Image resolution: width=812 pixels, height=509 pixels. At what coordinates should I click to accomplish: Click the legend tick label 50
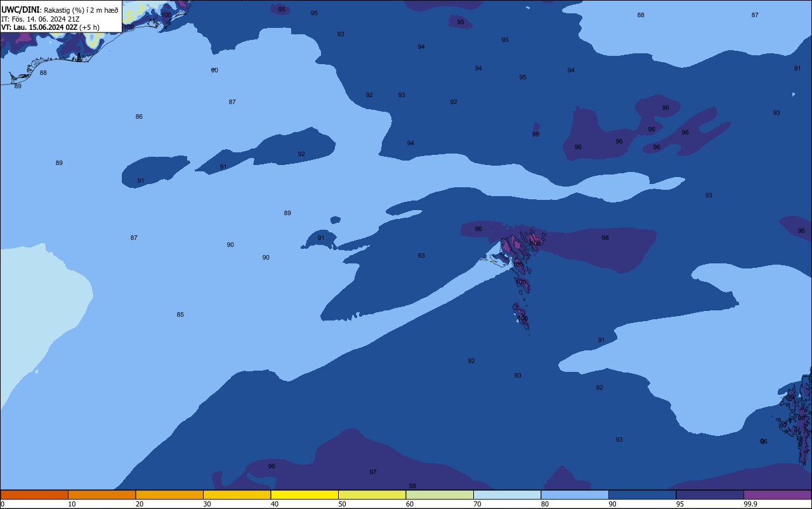pos(342,504)
